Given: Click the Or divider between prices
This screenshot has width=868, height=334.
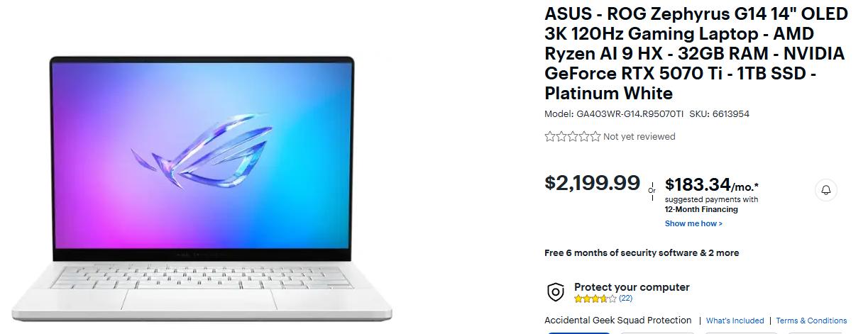Looking at the screenshot, I should point(652,190).
